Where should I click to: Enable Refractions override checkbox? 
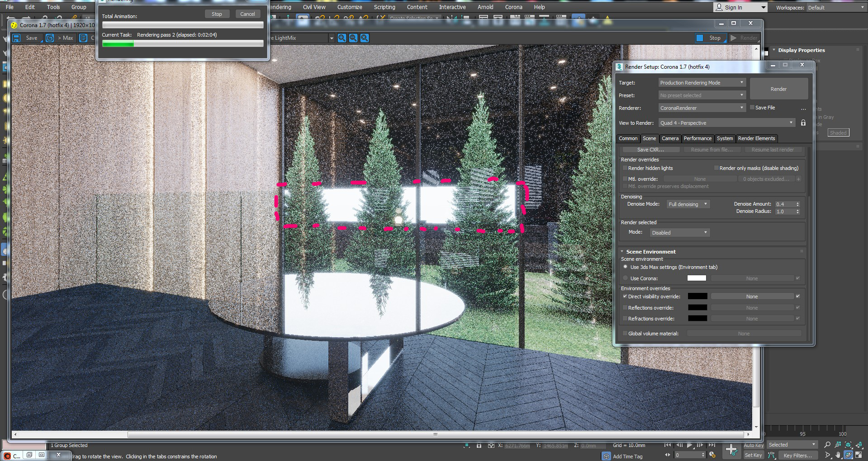click(x=625, y=319)
